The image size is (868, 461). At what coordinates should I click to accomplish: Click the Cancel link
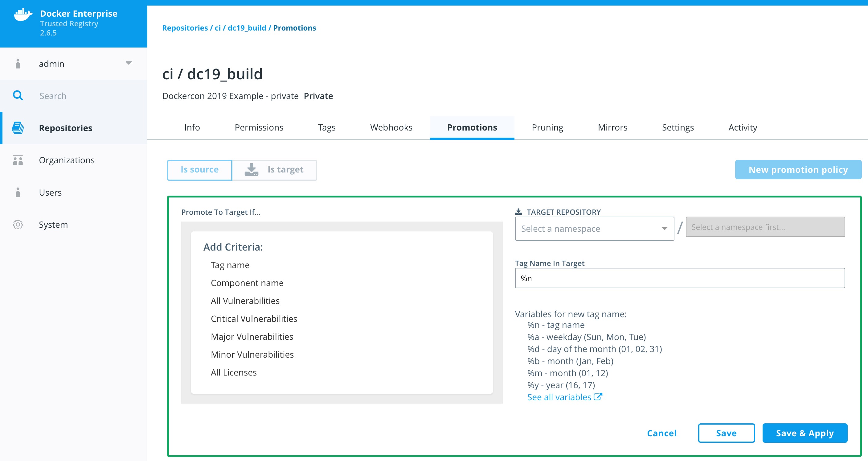tap(661, 433)
